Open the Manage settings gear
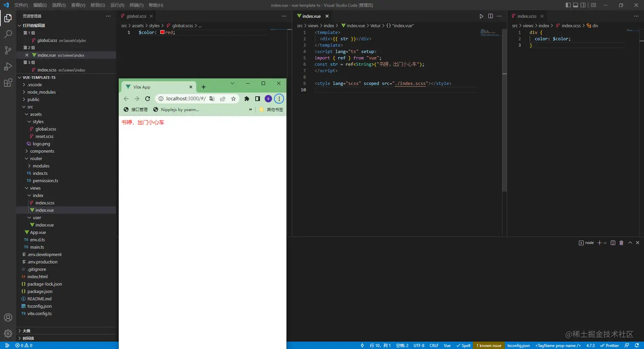The height and width of the screenshot is (349, 644). point(8,334)
